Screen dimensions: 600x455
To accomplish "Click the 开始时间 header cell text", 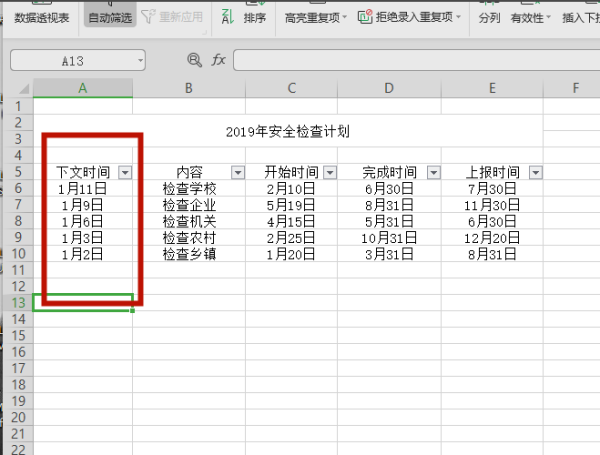I will 292,173.
